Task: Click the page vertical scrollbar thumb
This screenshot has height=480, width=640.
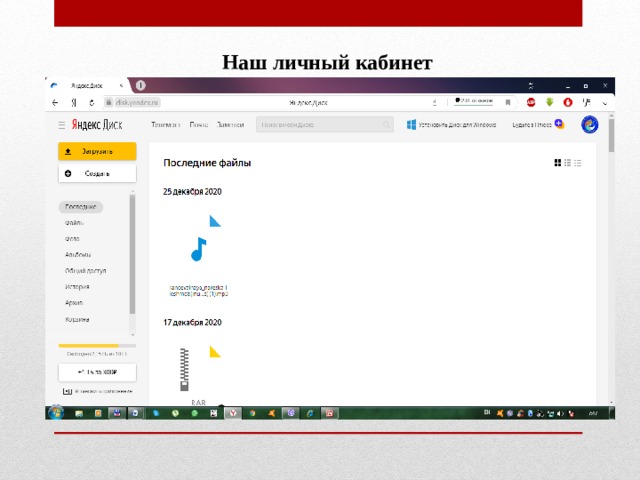Action: pos(611,136)
